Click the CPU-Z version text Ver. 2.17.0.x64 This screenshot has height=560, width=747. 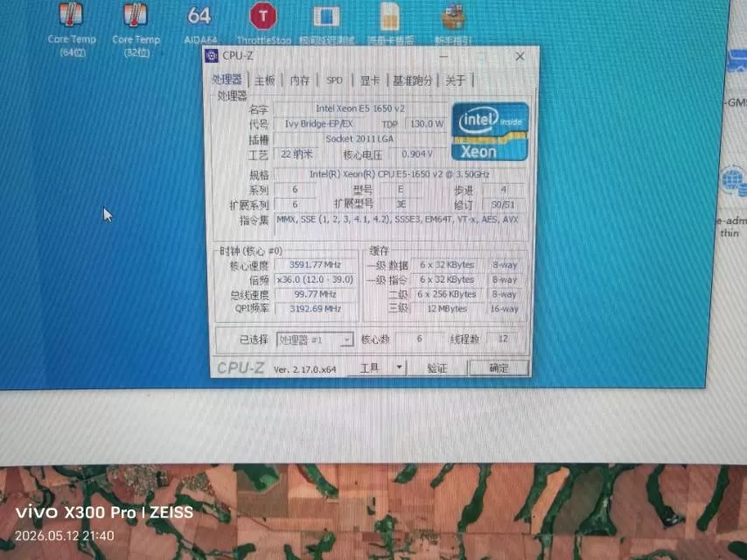pos(305,369)
